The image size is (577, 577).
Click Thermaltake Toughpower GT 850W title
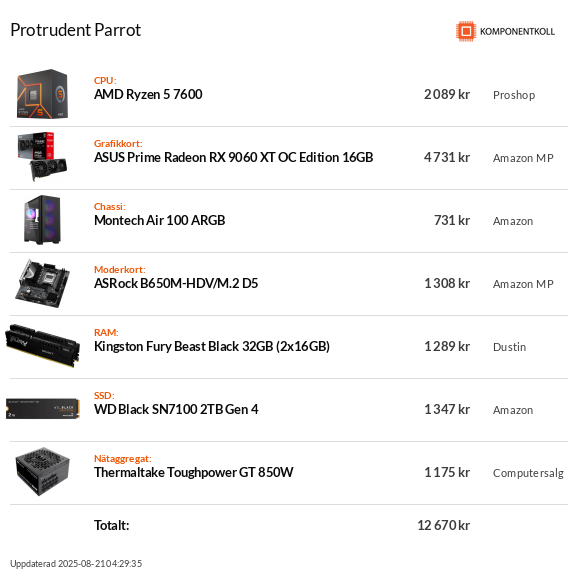tap(194, 472)
